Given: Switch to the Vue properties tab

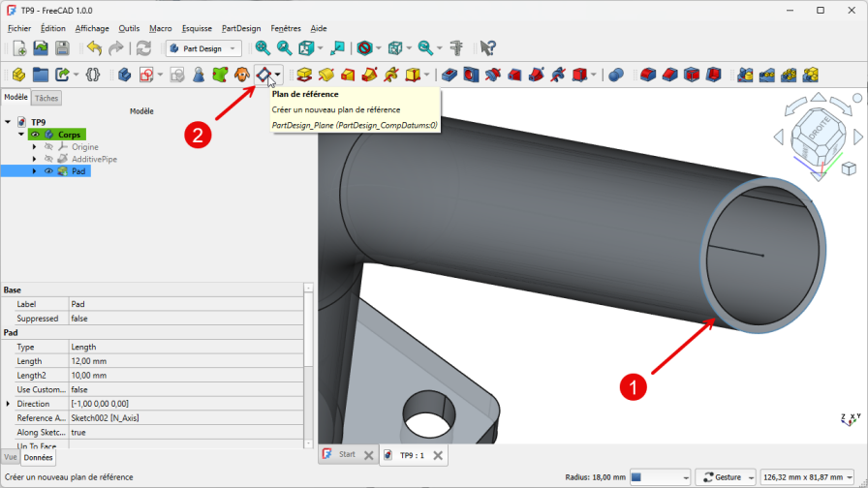Looking at the screenshot, I should [11, 457].
